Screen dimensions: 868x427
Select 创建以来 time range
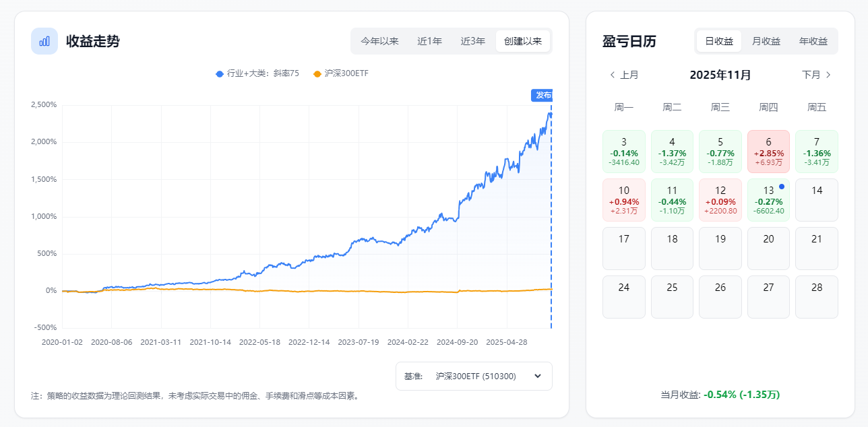pos(522,41)
